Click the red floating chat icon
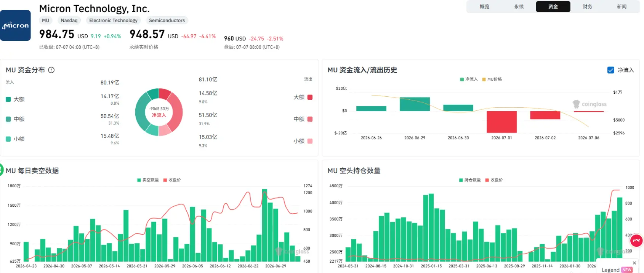644x273 pixels. tap(636, 241)
